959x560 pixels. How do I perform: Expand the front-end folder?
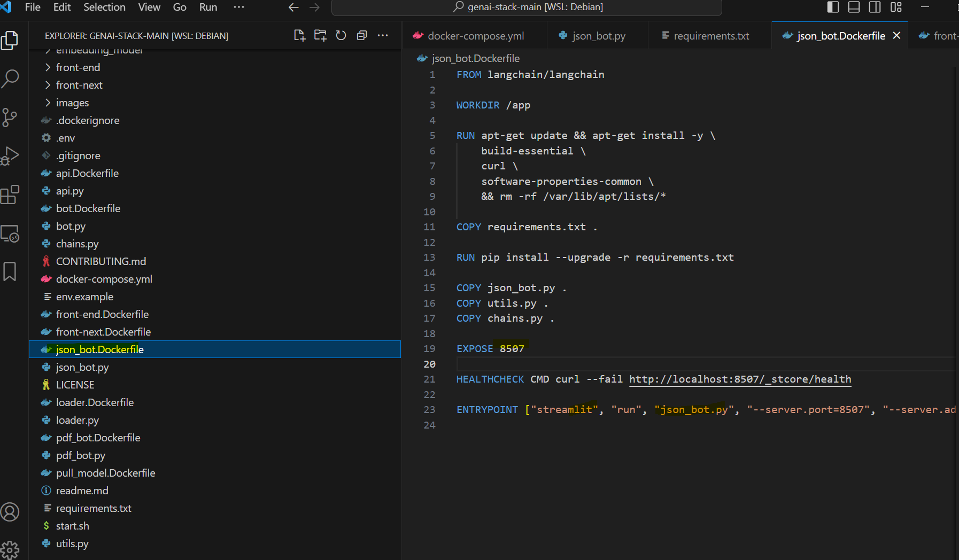click(78, 67)
